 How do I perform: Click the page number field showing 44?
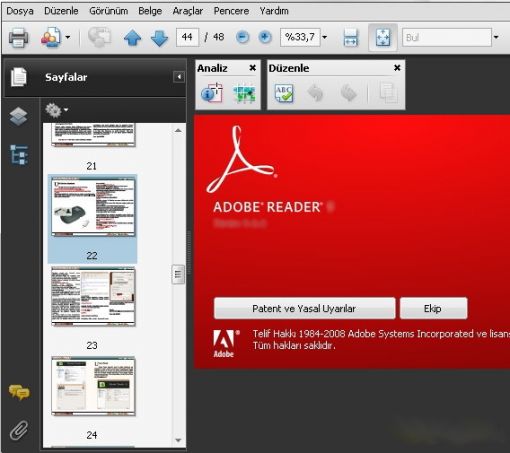[x=187, y=37]
